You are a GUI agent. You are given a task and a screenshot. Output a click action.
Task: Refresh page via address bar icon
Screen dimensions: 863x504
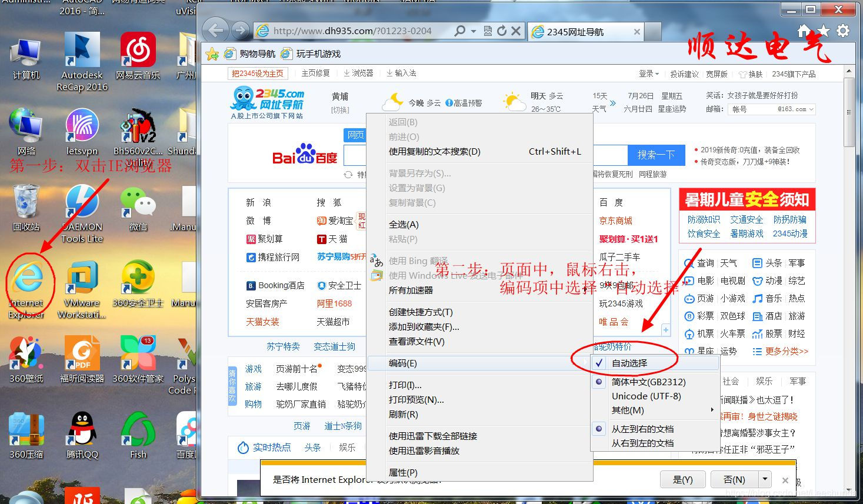coord(502,31)
